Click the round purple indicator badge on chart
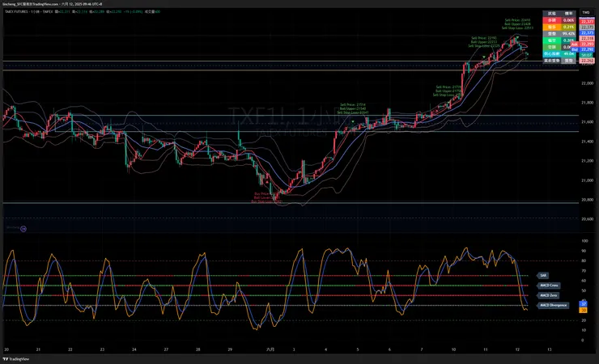 tap(23, 229)
